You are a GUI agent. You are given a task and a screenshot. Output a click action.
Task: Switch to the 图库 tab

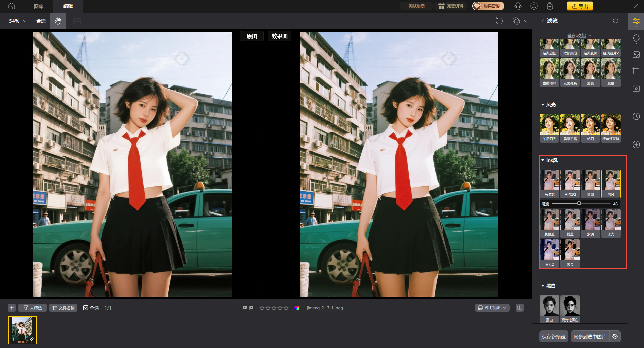tap(39, 6)
